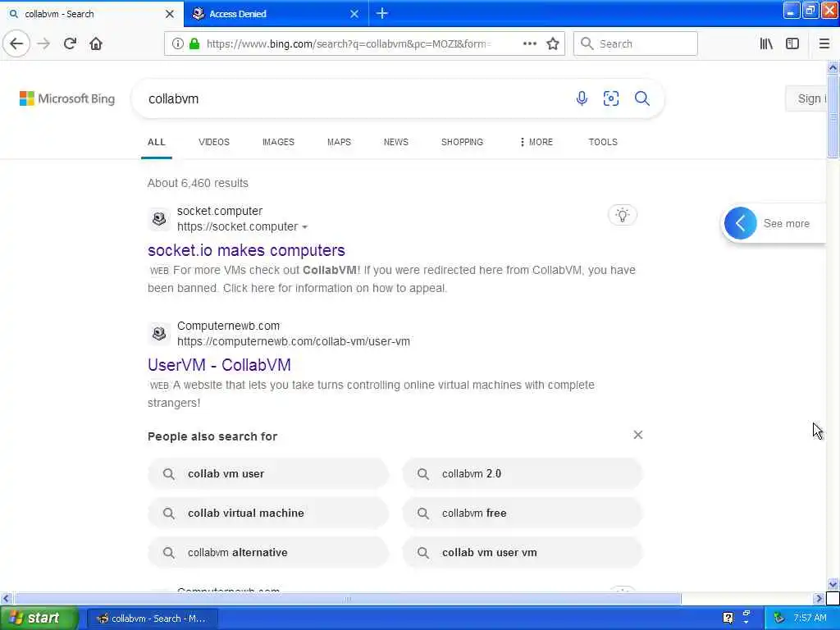
Task: Start voice search with the microphone
Action: click(x=582, y=98)
